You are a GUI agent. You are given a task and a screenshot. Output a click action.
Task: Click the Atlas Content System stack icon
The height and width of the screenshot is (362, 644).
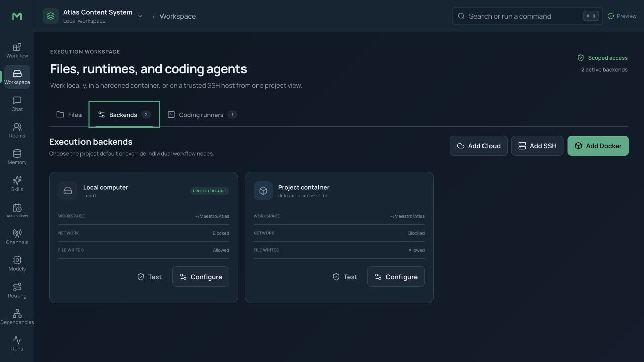tap(51, 16)
